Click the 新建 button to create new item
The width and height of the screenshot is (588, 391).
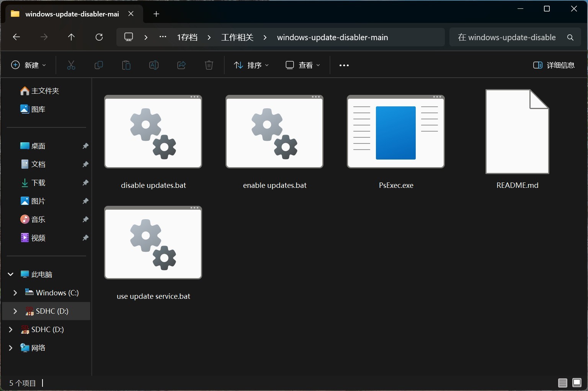click(28, 65)
